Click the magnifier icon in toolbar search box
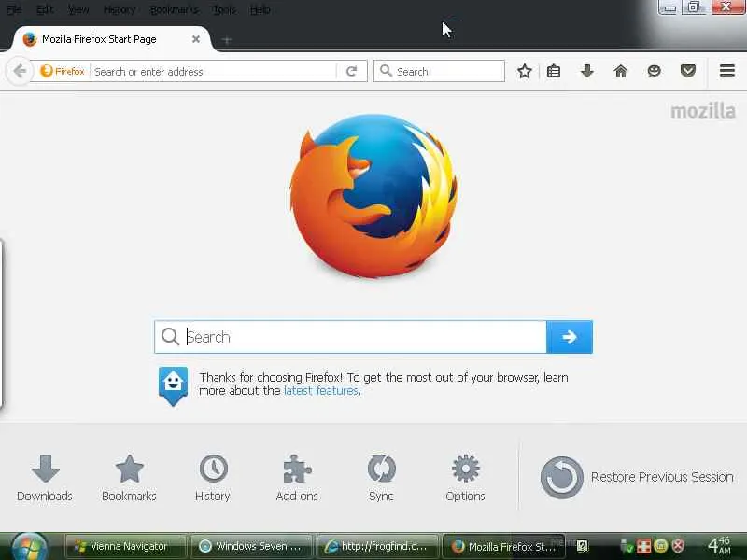This screenshot has height=560, width=747. pos(386,71)
